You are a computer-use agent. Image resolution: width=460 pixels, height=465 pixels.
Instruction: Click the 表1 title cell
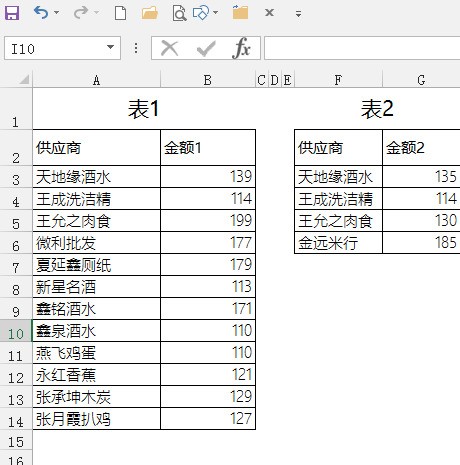pos(144,109)
